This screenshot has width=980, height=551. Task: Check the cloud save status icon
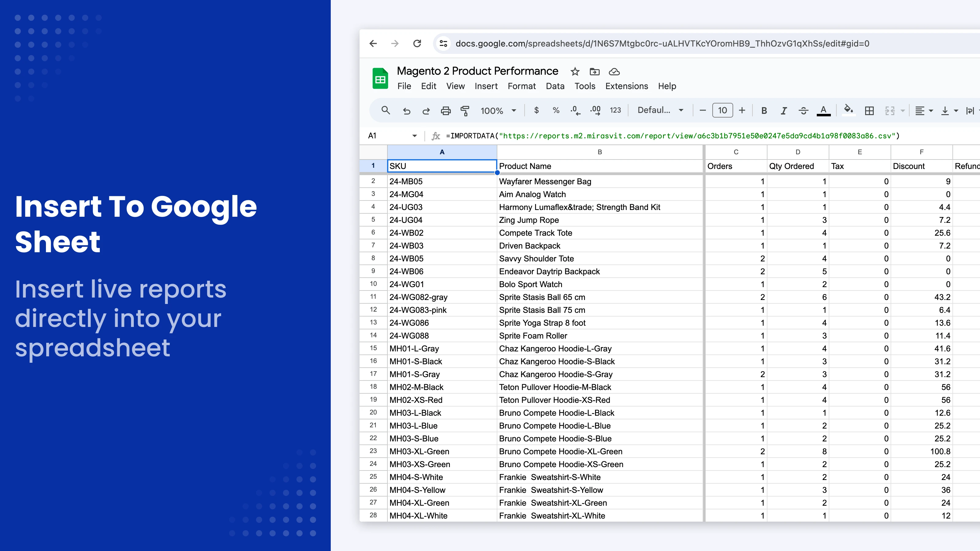tap(614, 72)
